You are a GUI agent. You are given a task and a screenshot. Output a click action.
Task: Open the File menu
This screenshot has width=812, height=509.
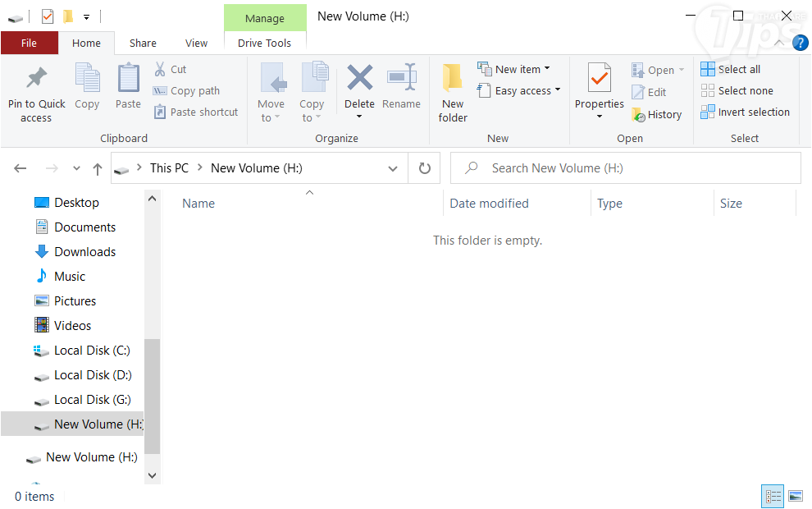[29, 43]
